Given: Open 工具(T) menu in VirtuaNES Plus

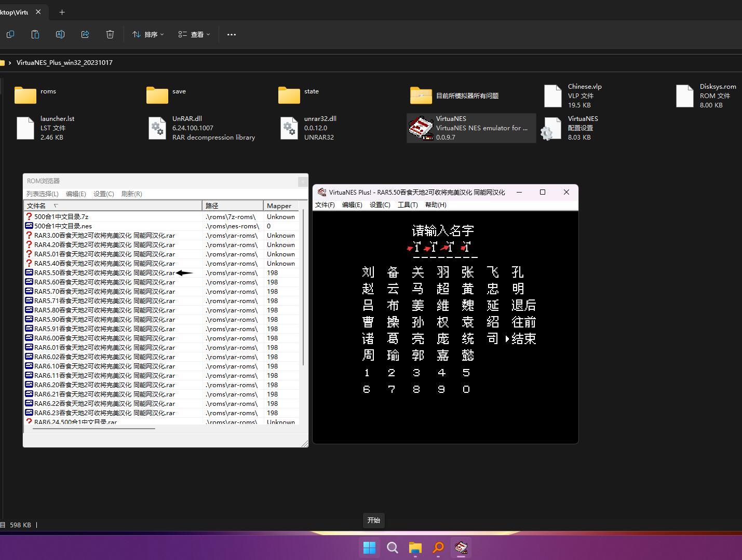Looking at the screenshot, I should [408, 205].
